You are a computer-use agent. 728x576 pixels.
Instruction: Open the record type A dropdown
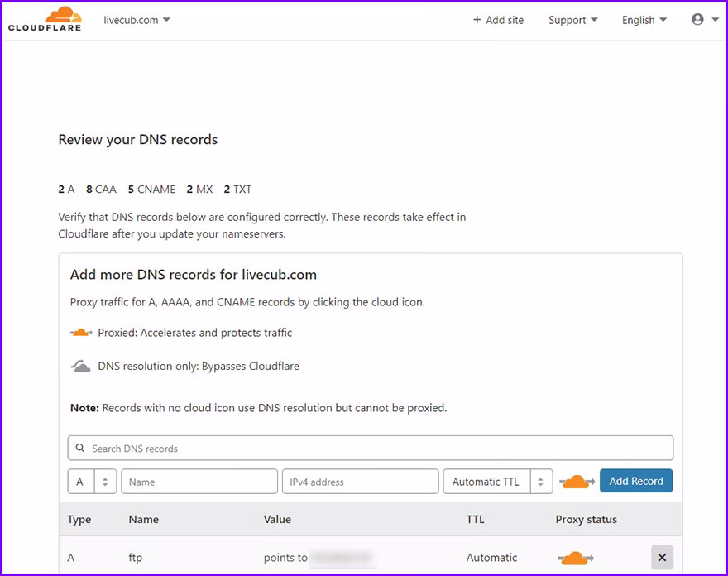92,481
